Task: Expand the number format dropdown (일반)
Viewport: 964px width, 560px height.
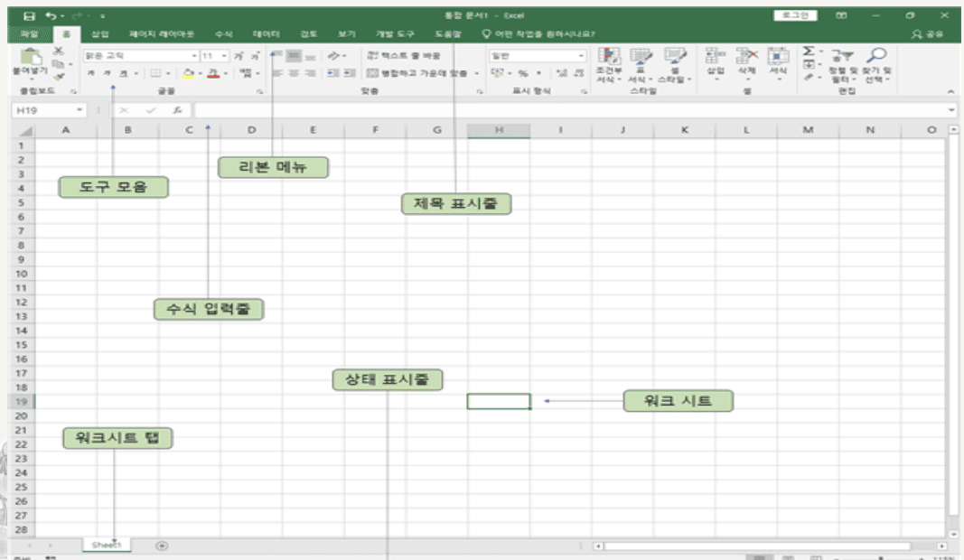Action: pyautogui.click(x=581, y=55)
